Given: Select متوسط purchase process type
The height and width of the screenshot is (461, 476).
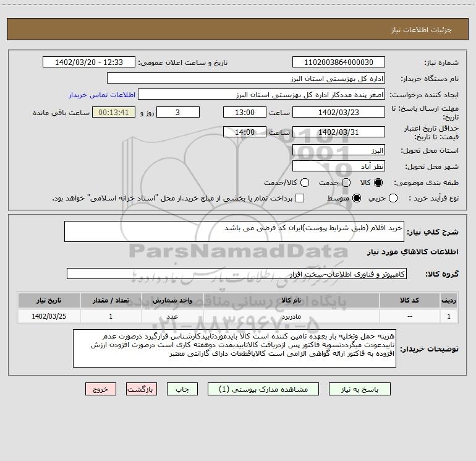Looking at the screenshot, I should click(x=357, y=198).
